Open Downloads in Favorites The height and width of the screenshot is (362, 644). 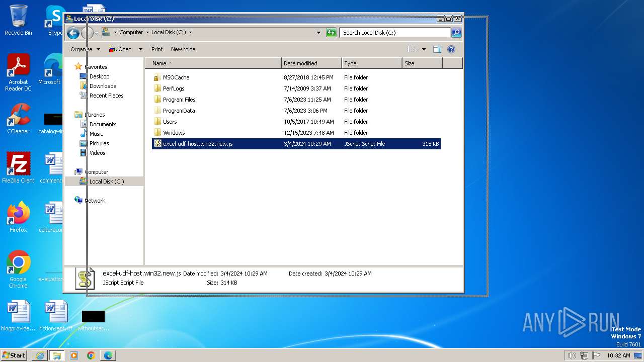[x=103, y=86]
